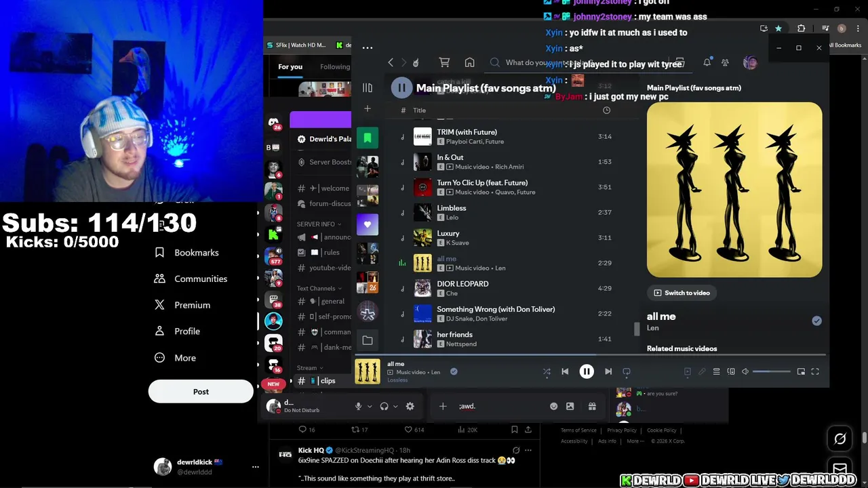Open emoji picker in Discord chat

tap(553, 406)
